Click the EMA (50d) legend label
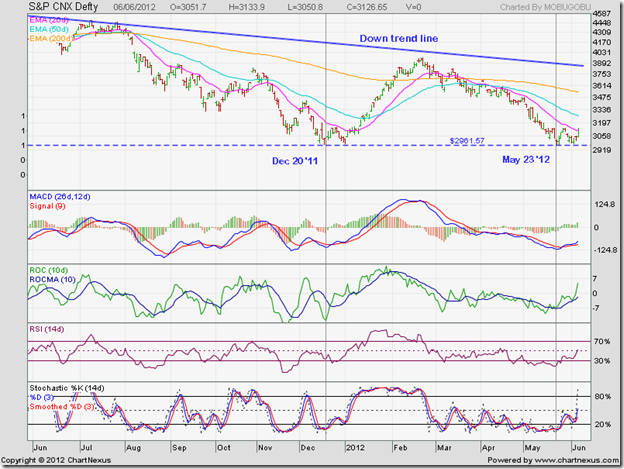624x469 pixels. click(x=49, y=29)
